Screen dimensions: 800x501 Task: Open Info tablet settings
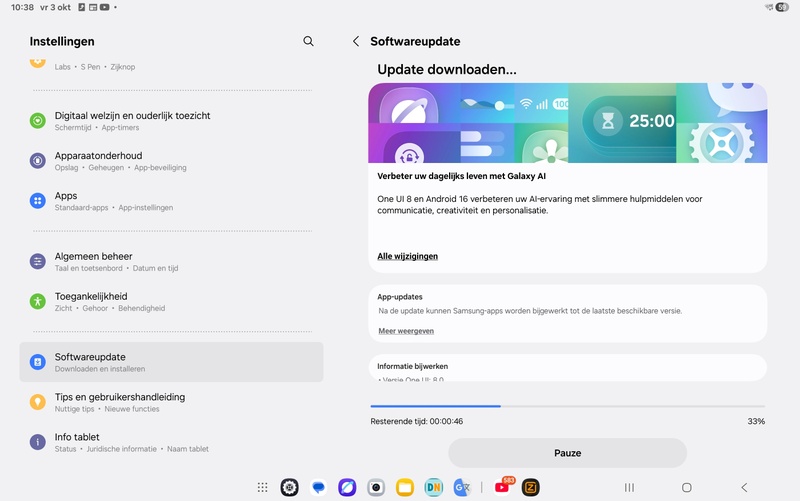[171, 442]
